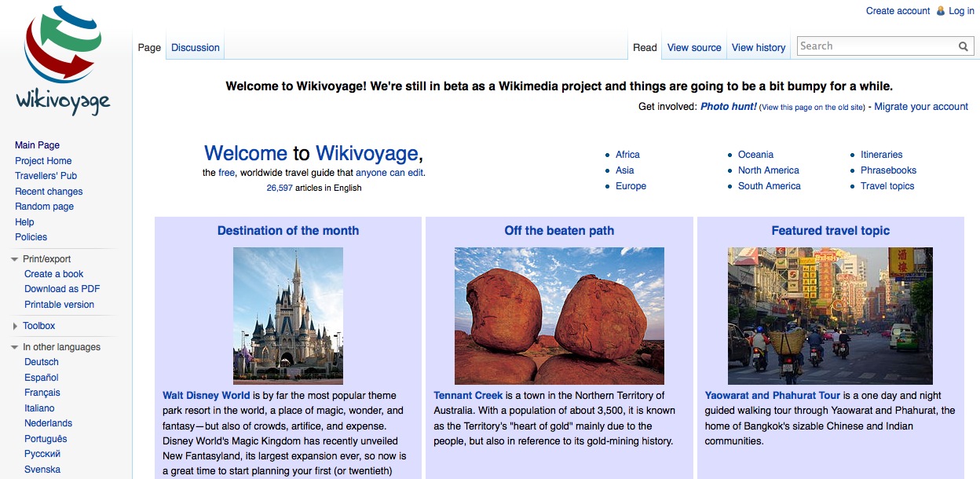
Task: Open the Phrasebooks link
Action: point(888,170)
